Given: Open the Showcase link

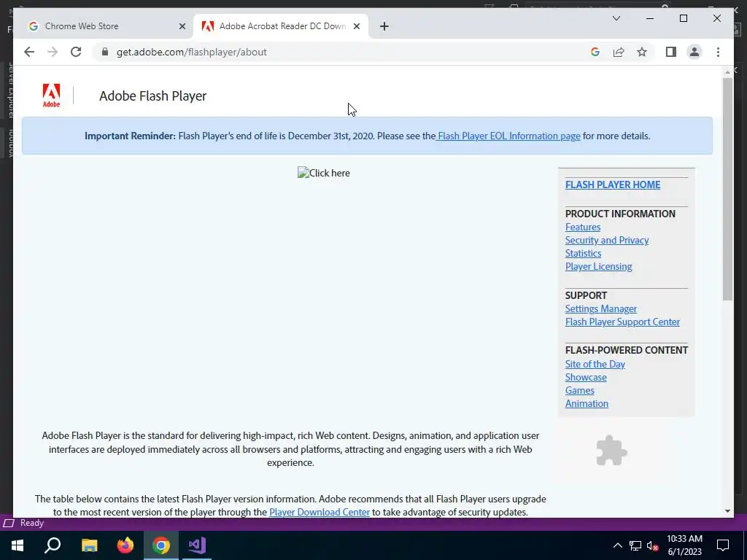Looking at the screenshot, I should click(x=586, y=377).
